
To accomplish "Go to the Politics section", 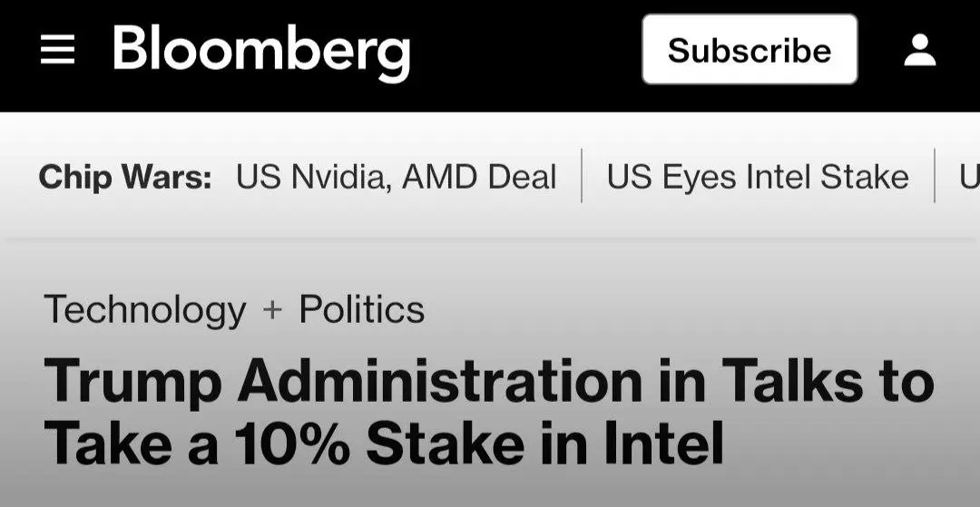I will (x=362, y=308).
